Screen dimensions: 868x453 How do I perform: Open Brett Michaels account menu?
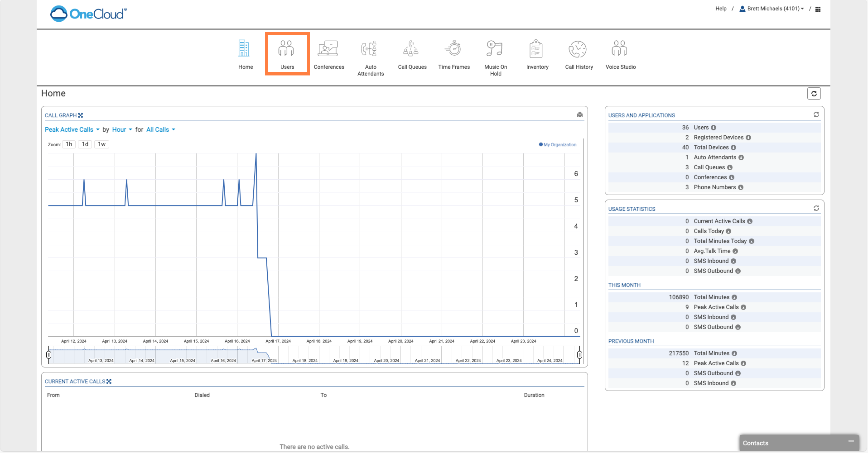pyautogui.click(x=772, y=9)
